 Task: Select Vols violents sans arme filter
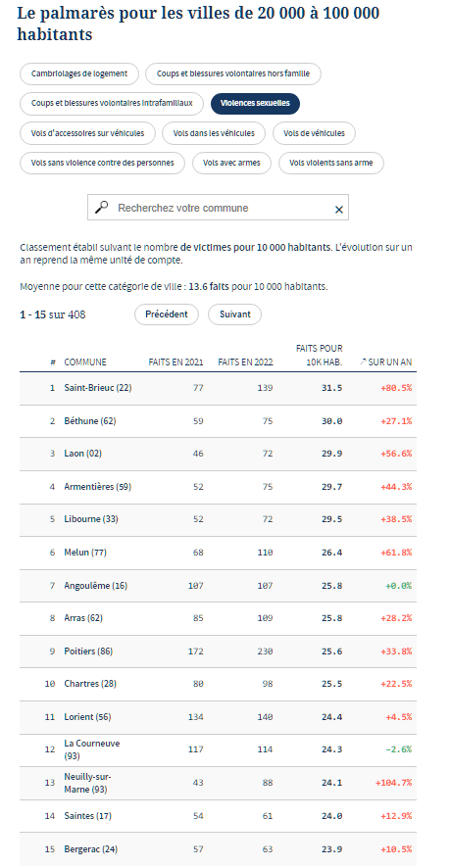point(331,164)
